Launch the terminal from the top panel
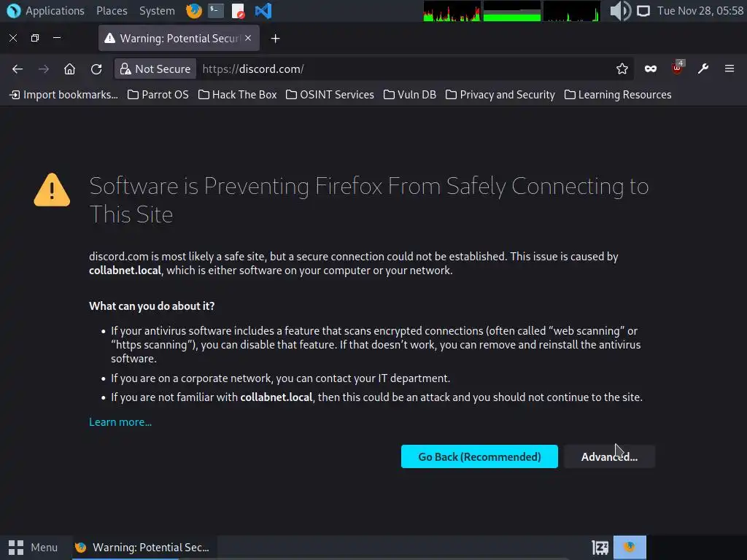747x560 pixels. click(x=216, y=10)
